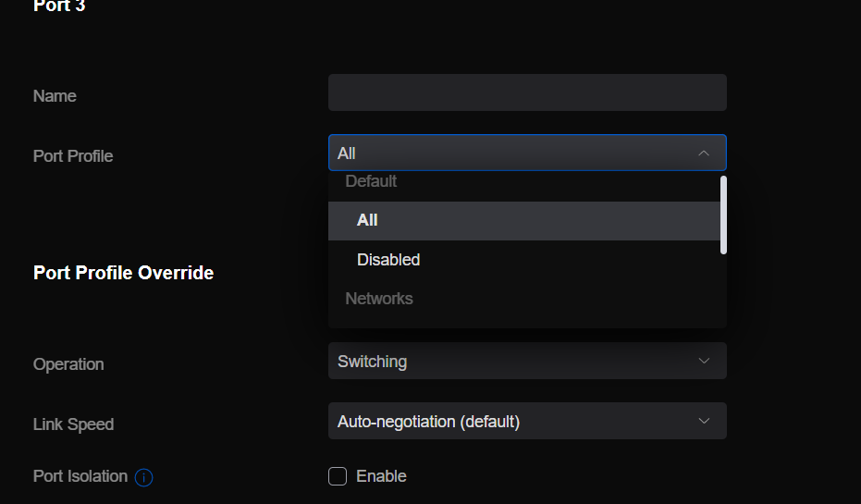This screenshot has width=861, height=504.
Task: Click the Link Speed field's down chevron
Action: pyautogui.click(x=704, y=422)
